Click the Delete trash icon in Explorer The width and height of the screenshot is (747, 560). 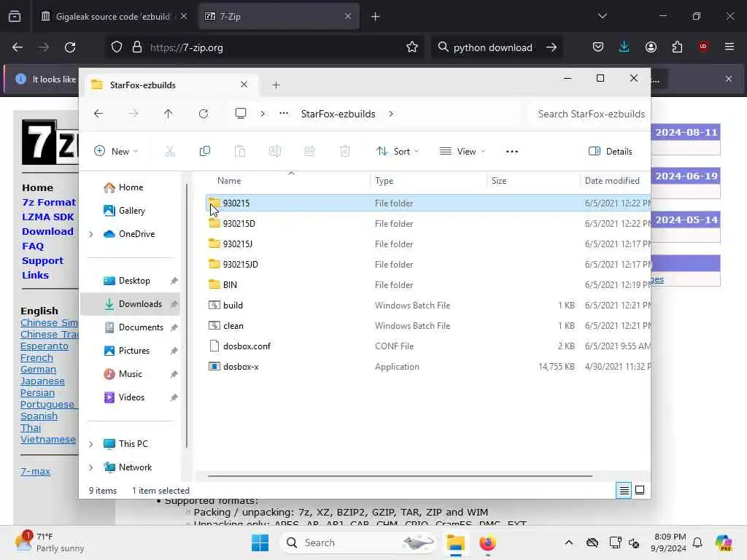tap(345, 152)
